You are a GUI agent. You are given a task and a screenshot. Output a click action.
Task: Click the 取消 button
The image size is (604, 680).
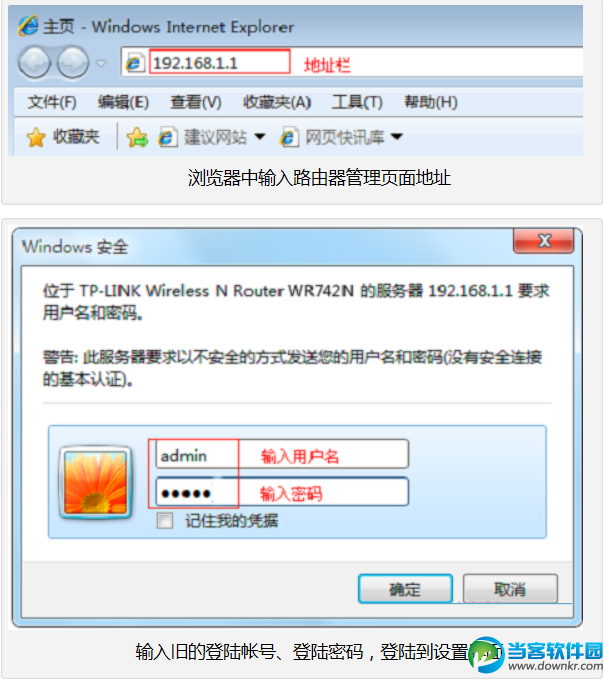tap(510, 589)
